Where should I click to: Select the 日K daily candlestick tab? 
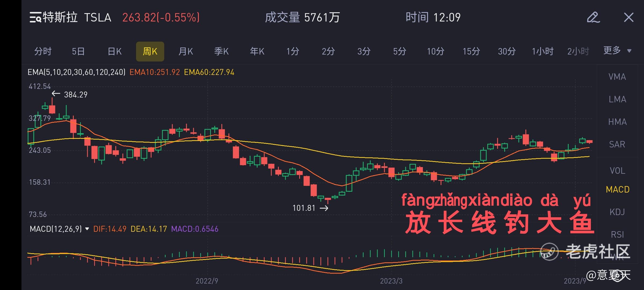[x=115, y=51]
